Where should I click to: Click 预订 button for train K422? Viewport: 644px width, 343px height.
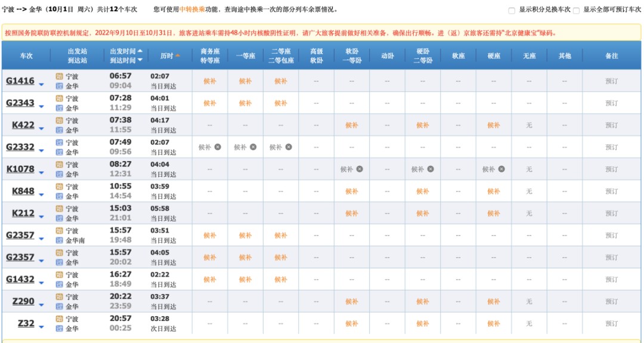point(612,125)
